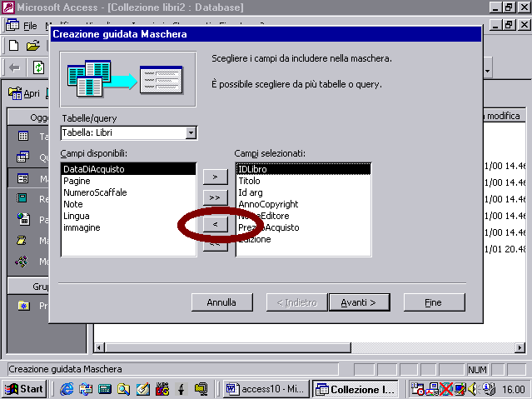Click the Oggetti bar header
The image size is (532, 399).
click(x=28, y=117)
